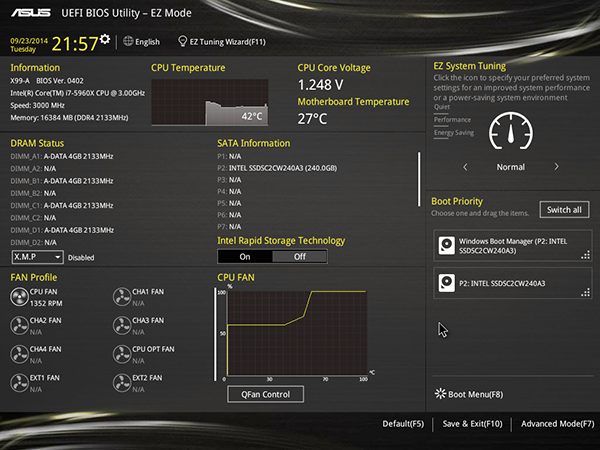
Task: Click the 27°C motherboard temperature value
Action: click(x=312, y=119)
